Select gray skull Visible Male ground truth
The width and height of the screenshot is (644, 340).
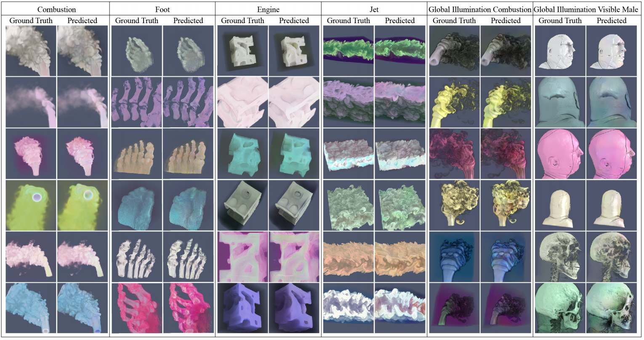[560, 257]
